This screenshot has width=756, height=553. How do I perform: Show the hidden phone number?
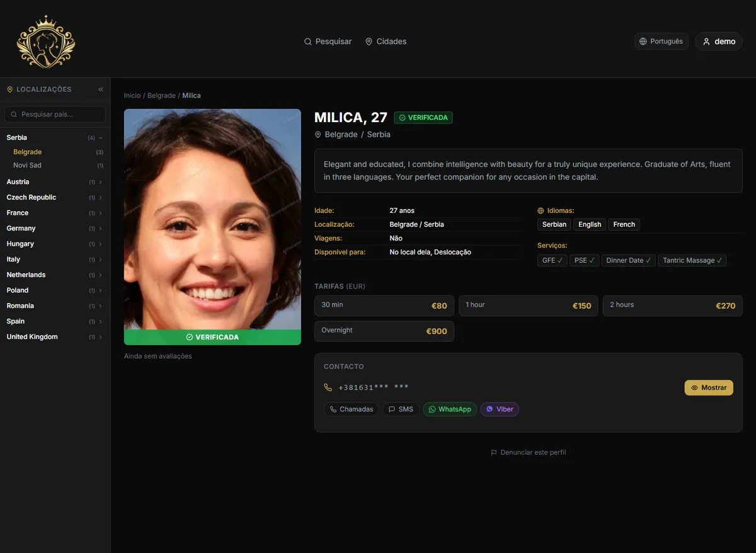click(x=709, y=387)
